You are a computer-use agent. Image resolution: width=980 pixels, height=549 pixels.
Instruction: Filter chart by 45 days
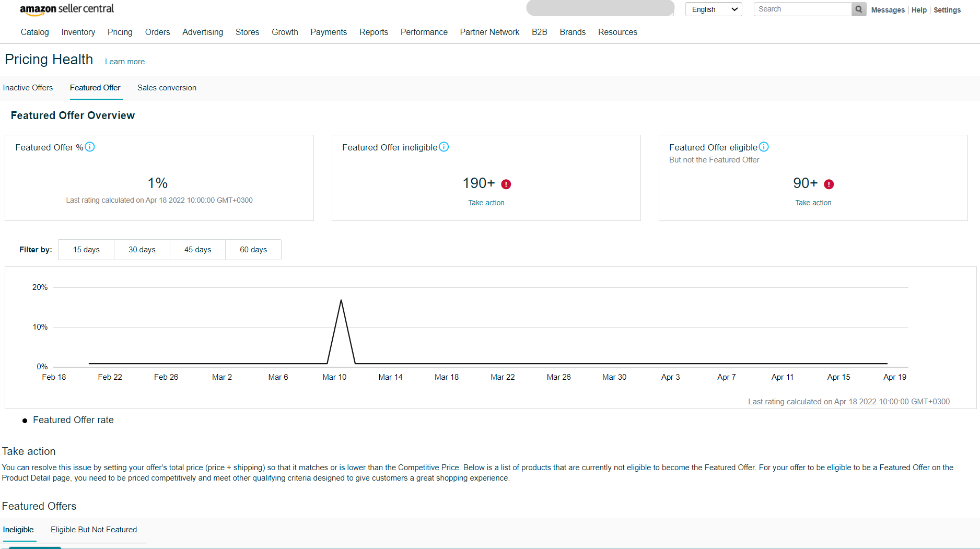(x=197, y=250)
